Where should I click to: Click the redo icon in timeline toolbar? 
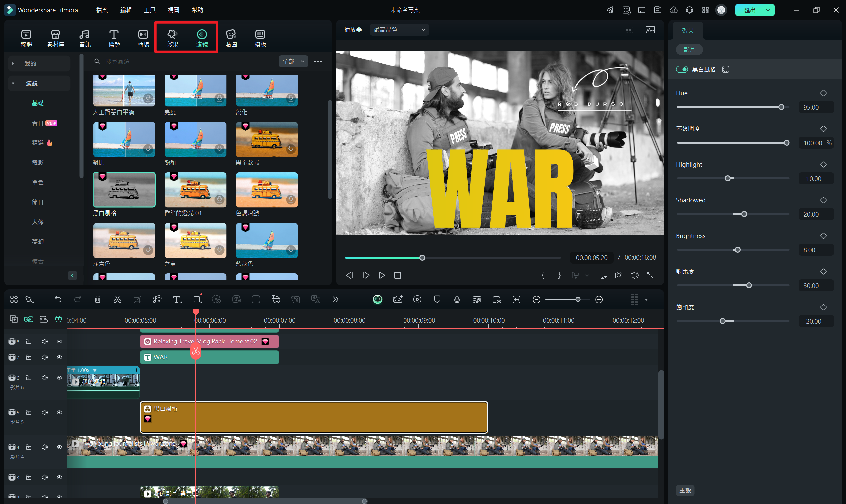[x=78, y=299]
